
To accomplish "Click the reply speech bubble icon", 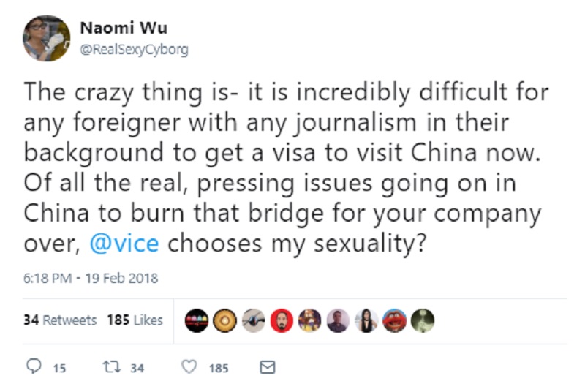I will point(34,366).
